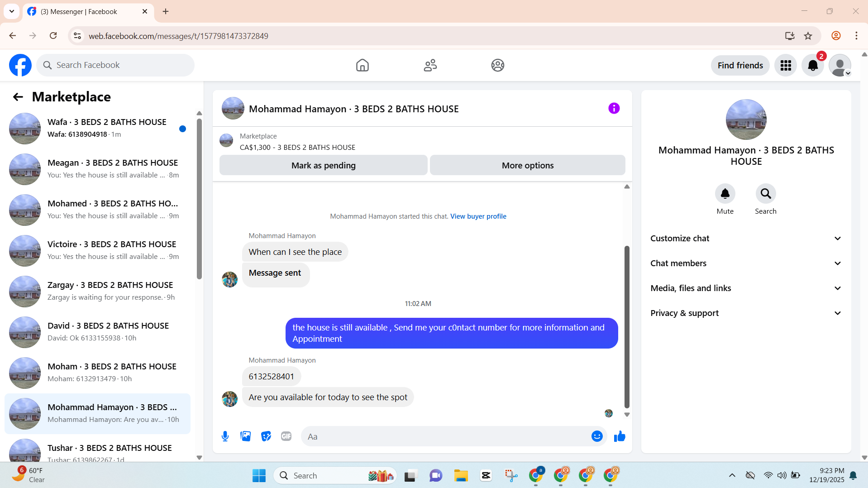
Task: Open Meagan's conversation
Action: (97, 169)
